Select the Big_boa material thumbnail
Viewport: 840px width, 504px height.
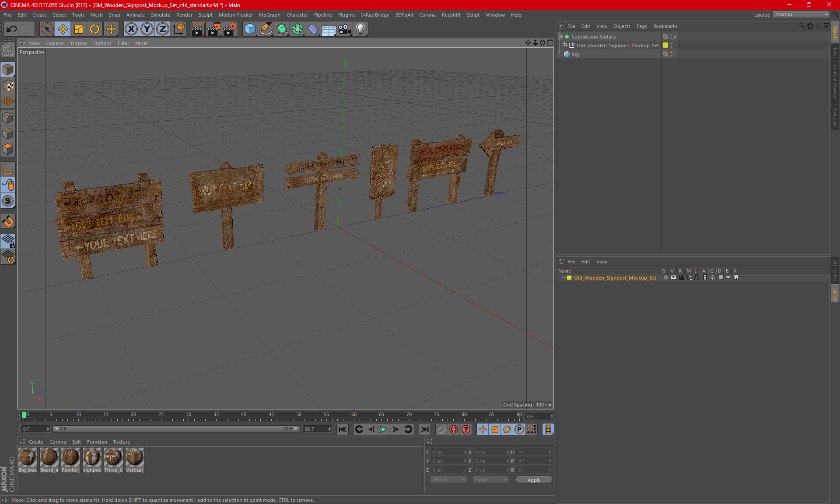[x=28, y=458]
